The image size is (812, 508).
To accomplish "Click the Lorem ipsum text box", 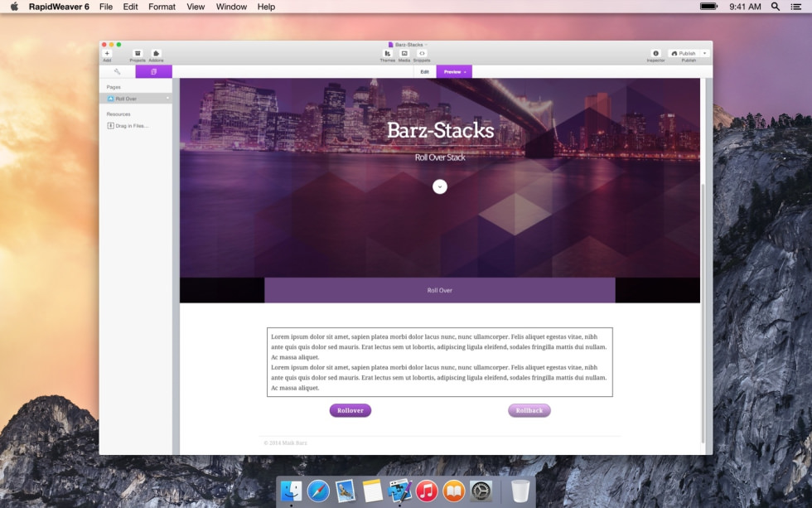I will (440, 362).
